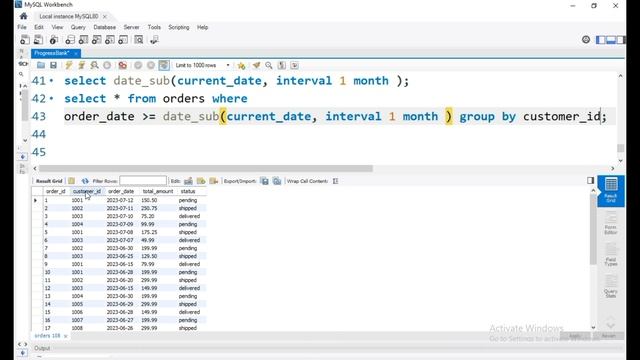The image size is (640, 360).
Task: Click the reconnect to DBMS icon
Action: [x=154, y=40]
